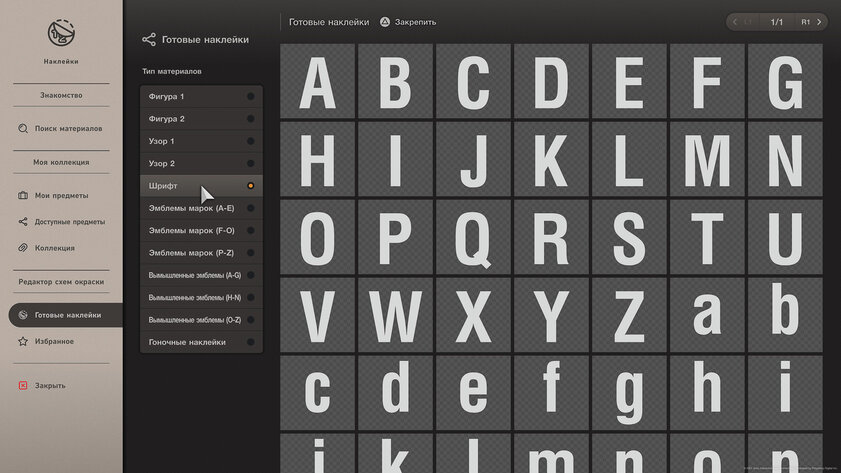Viewport: 841px width, 473px height.
Task: Select the uppercase M sticker thumbnail
Action: tap(707, 159)
